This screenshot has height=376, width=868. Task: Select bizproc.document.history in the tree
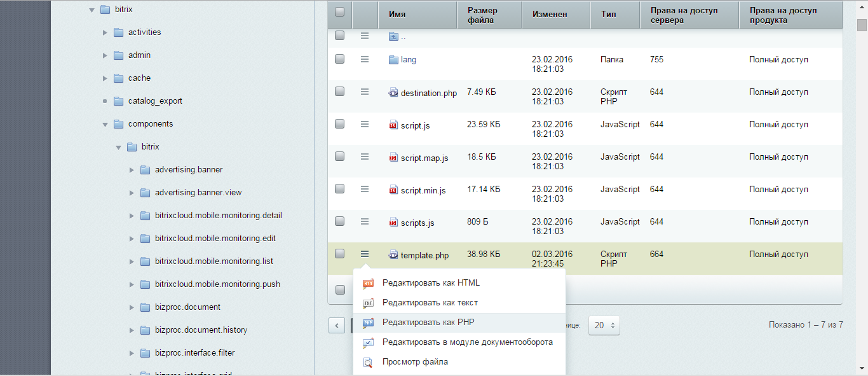coord(201,330)
